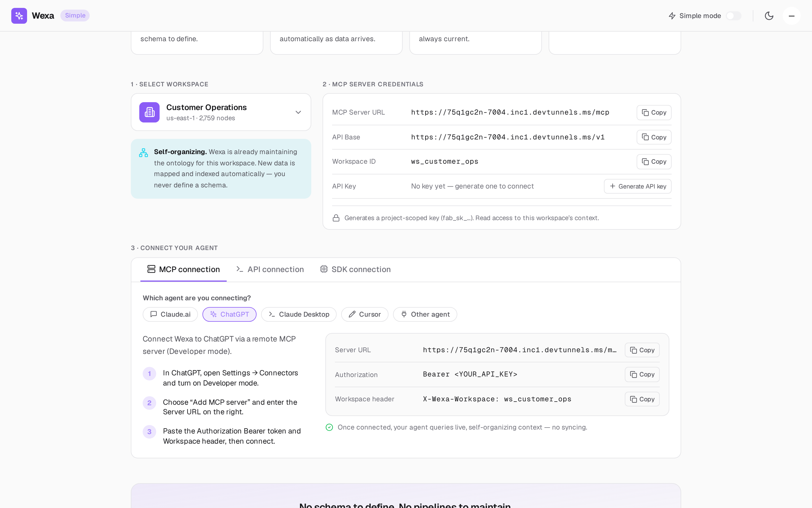The height and width of the screenshot is (508, 812).
Task: Click the lightning bolt Simple mode icon
Action: click(x=672, y=16)
